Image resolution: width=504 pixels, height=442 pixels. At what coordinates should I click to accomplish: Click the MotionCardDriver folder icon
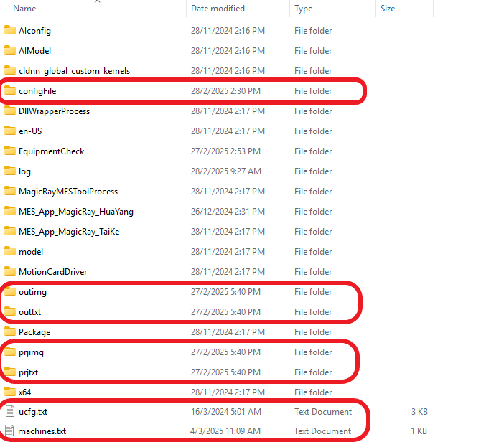coord(10,271)
